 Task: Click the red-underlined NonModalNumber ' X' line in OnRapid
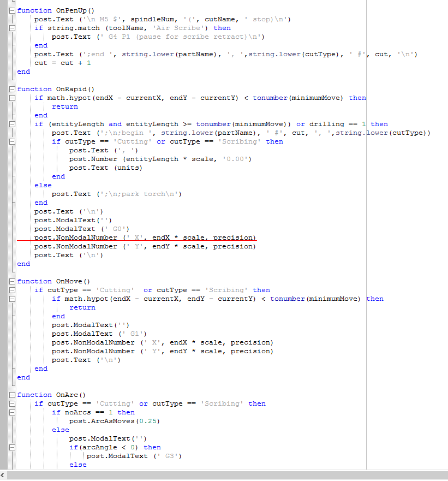tap(145, 237)
